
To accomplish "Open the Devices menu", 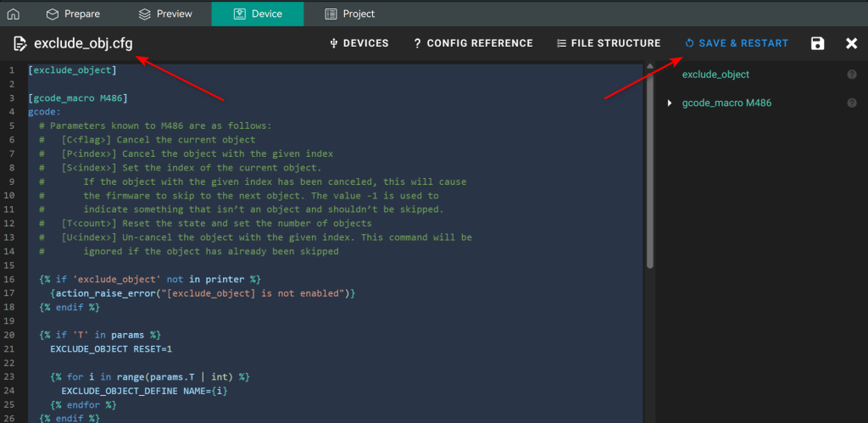I will click(359, 43).
